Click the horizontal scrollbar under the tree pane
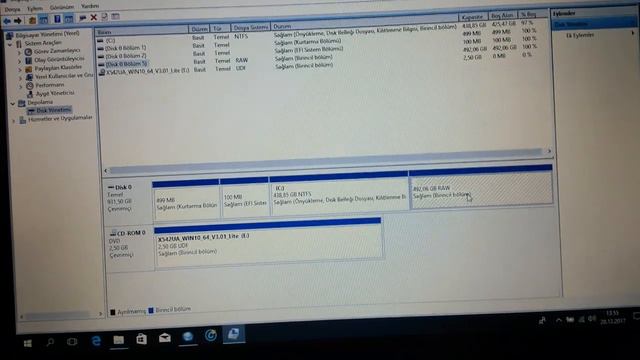 (60, 316)
